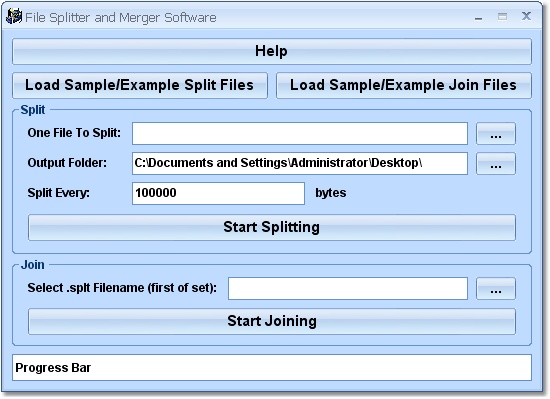Start Joining the files

point(272,322)
